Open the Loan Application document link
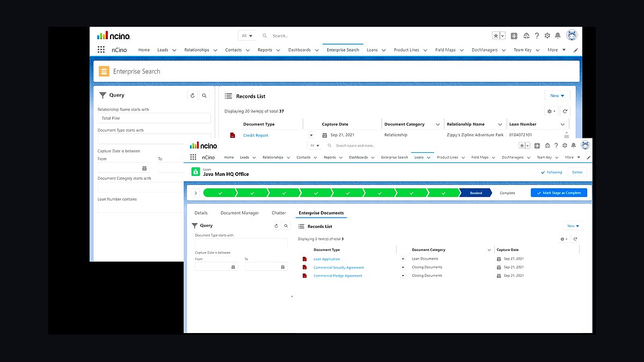Image resolution: width=644 pixels, height=362 pixels. point(327,259)
